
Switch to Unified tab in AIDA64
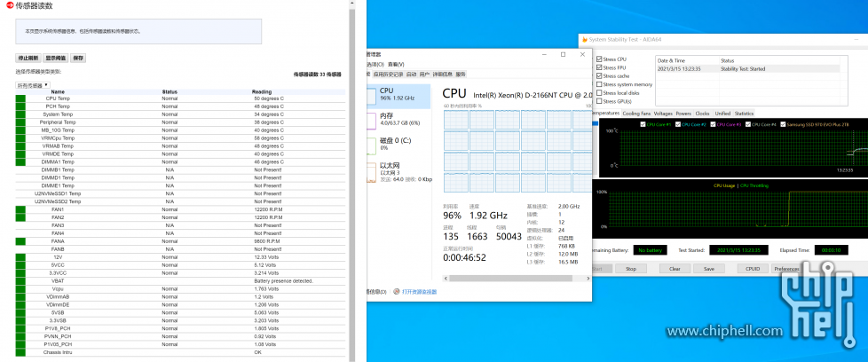(722, 114)
